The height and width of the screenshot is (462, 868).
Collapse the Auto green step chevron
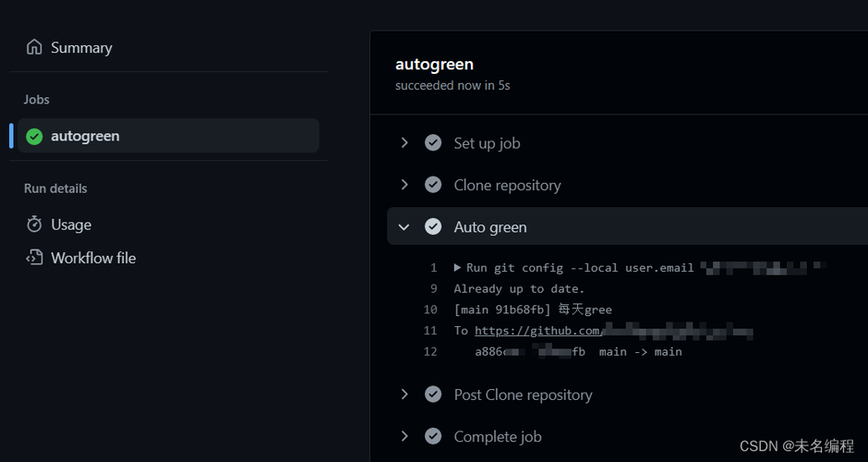click(x=404, y=226)
